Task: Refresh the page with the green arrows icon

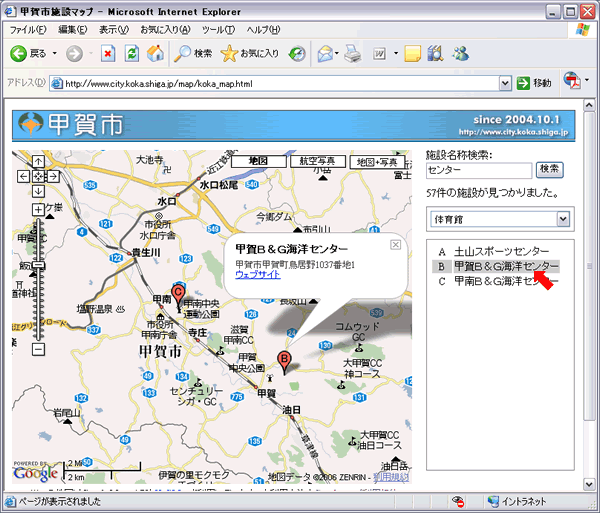Action: pos(132,54)
